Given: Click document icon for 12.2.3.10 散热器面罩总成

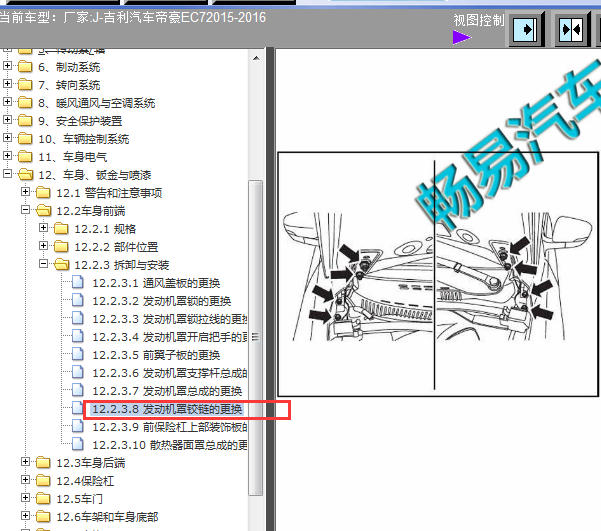Looking at the screenshot, I should point(78,444).
